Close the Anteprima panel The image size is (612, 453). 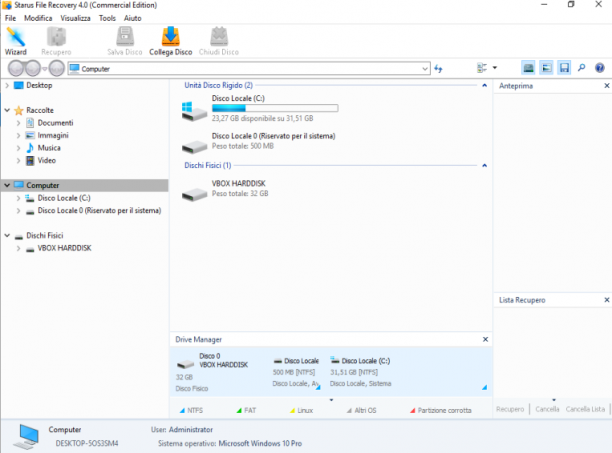(x=607, y=85)
